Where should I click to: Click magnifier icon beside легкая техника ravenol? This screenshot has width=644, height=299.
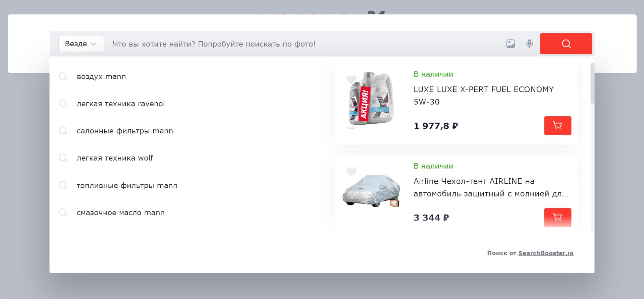point(63,104)
